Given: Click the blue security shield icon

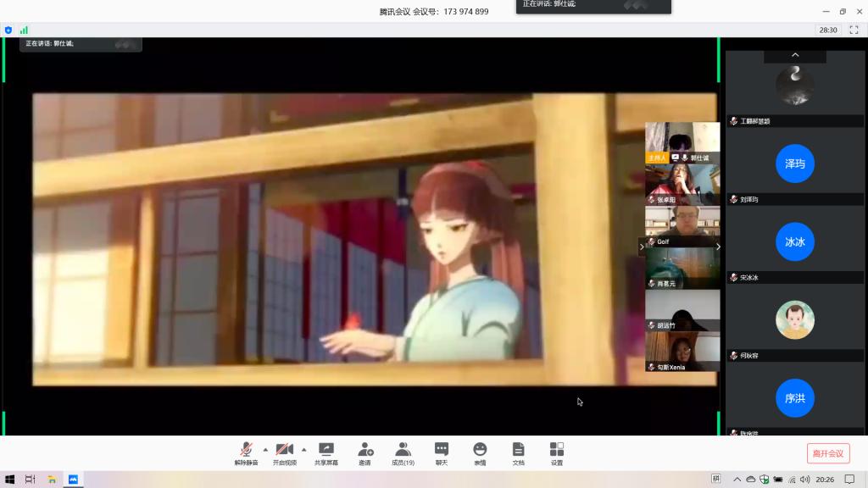Looking at the screenshot, I should coord(8,30).
